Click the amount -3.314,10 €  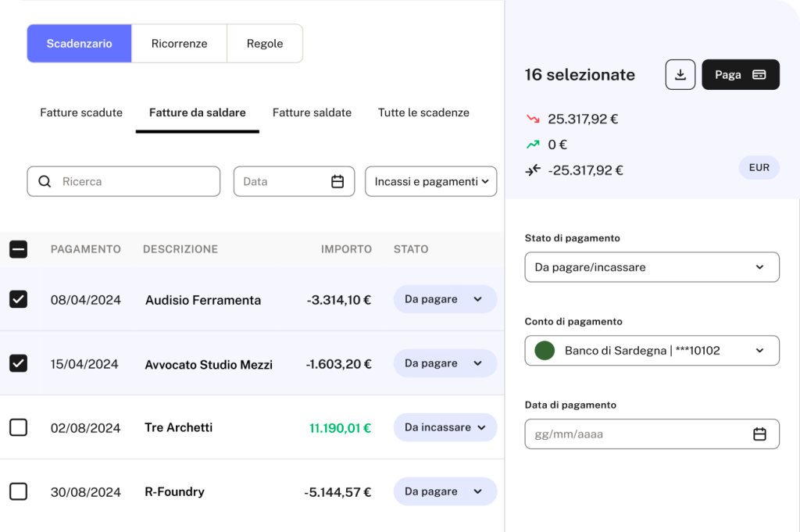pos(339,300)
